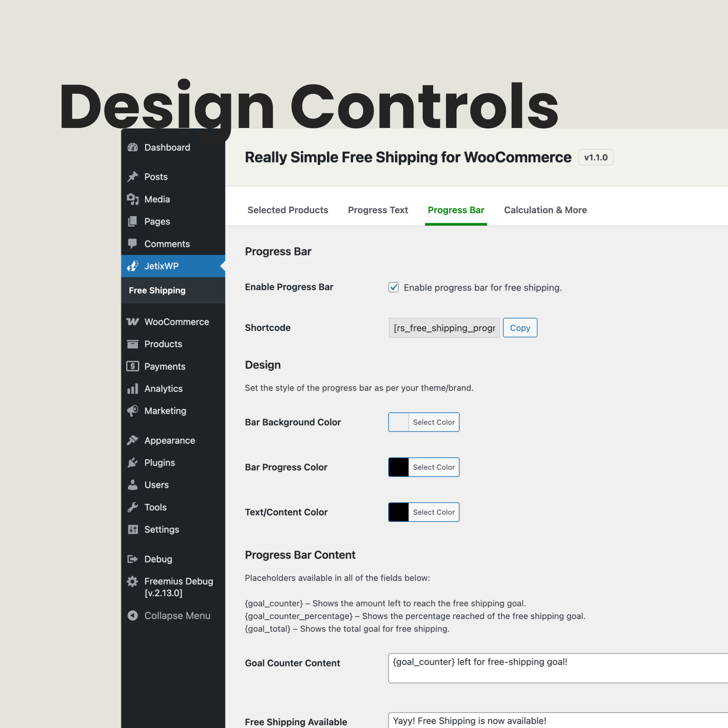Expand Text/Content Color Select Color picker

pyautogui.click(x=433, y=512)
